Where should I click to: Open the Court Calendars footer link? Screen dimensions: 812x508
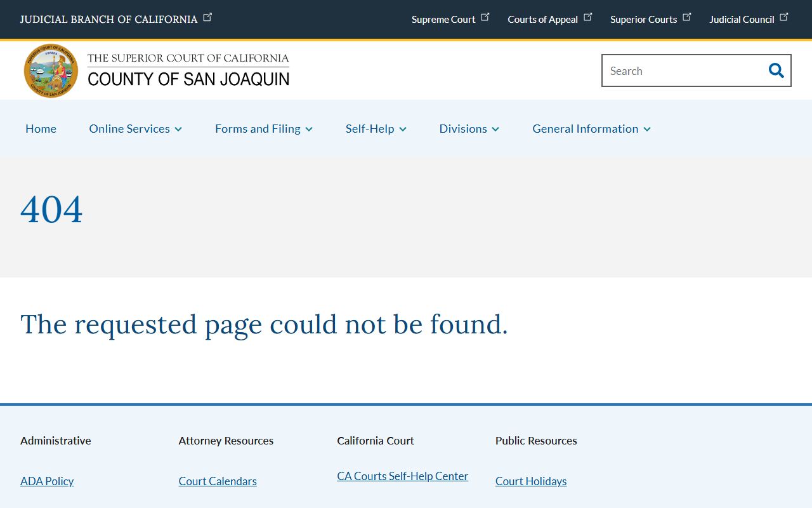coord(218,481)
